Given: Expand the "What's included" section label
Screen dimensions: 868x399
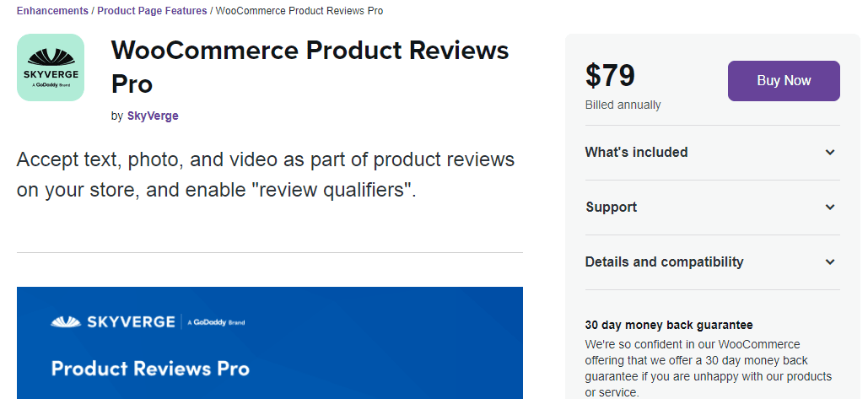Looking at the screenshot, I should [636, 153].
